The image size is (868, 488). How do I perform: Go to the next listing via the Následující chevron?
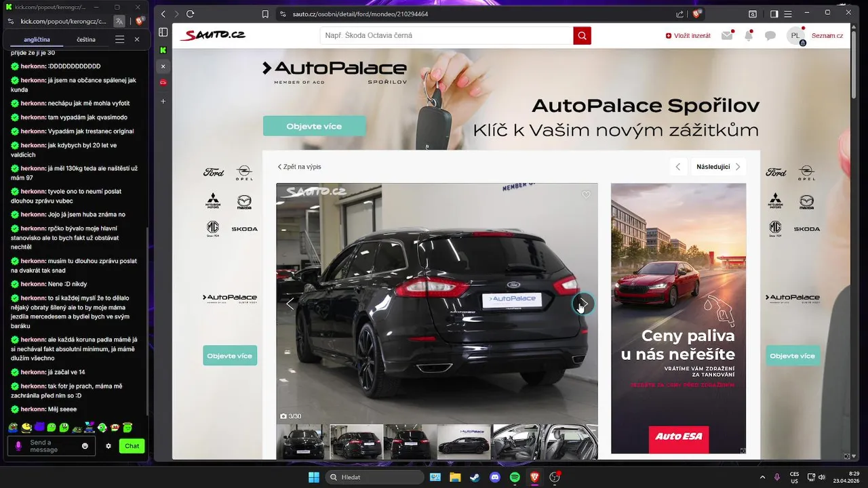point(738,167)
